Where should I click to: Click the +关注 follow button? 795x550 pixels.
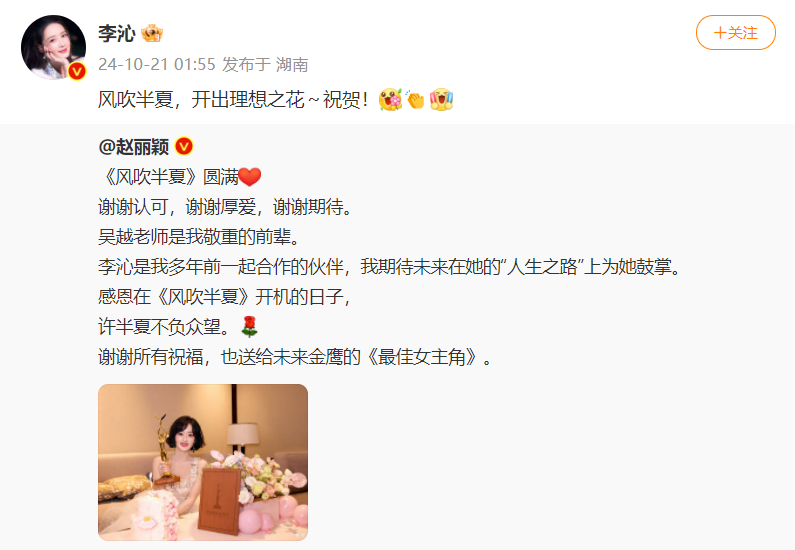tap(735, 33)
